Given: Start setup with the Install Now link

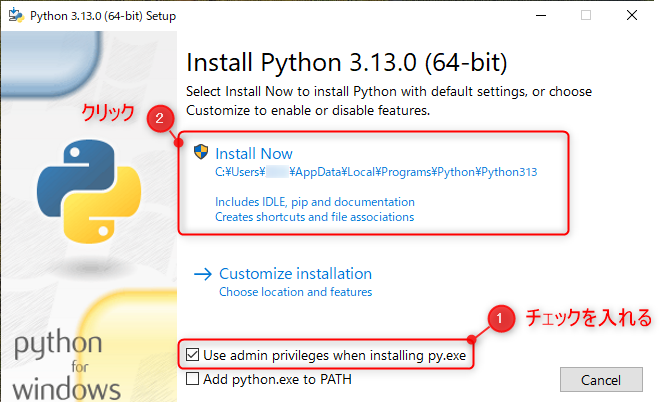Looking at the screenshot, I should point(254,153).
